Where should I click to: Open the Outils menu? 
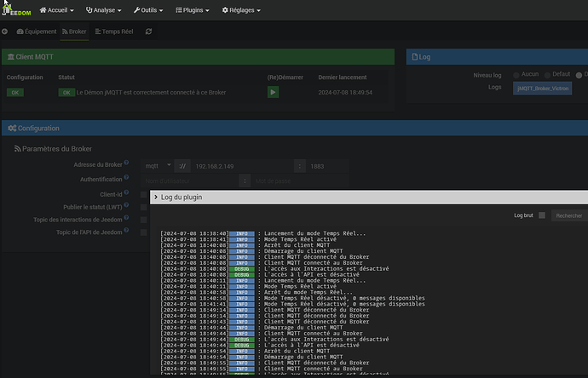pyautogui.click(x=148, y=10)
